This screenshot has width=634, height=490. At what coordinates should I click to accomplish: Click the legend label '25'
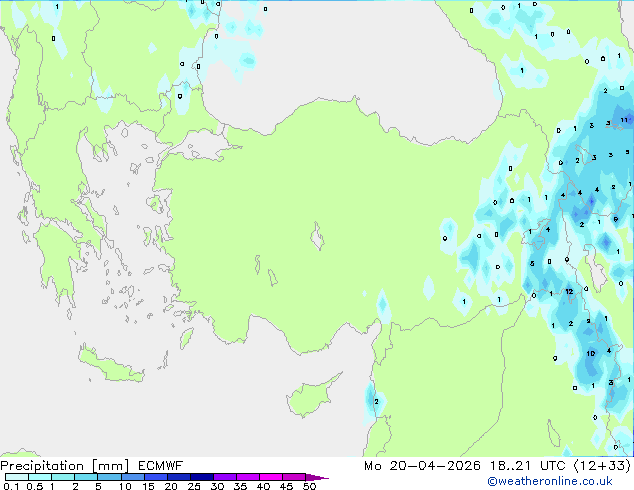194,486
